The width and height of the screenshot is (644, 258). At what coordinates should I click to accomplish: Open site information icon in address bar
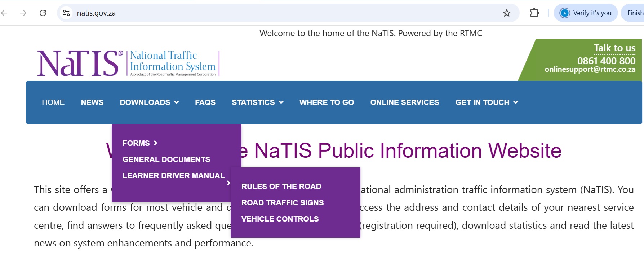point(66,13)
